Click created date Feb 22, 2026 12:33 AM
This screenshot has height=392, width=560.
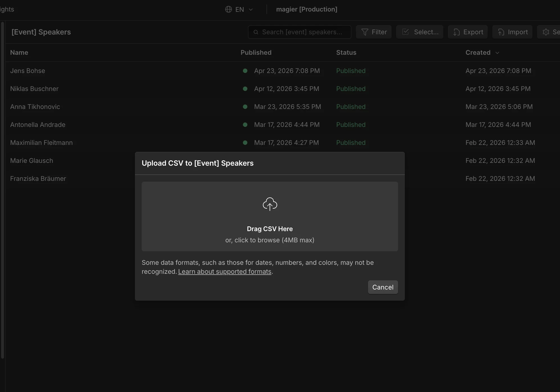tap(500, 143)
